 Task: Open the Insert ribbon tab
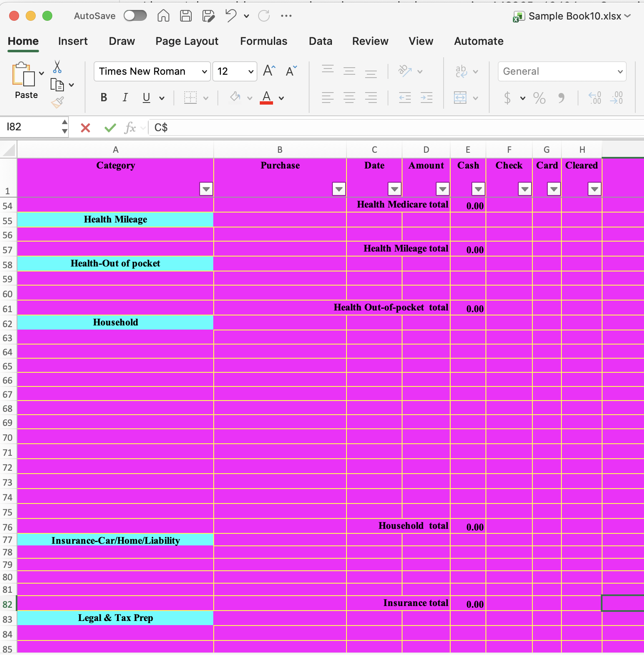pos(73,41)
